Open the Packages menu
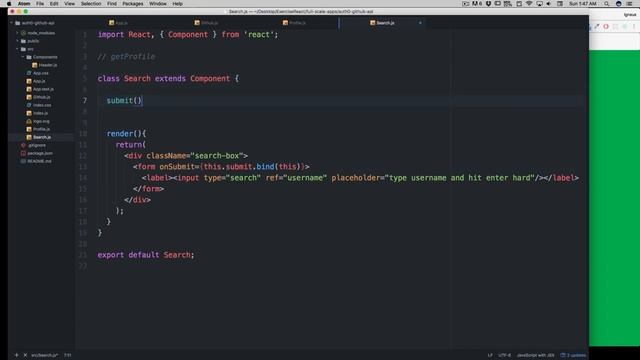This screenshot has height=360, width=640. pyautogui.click(x=133, y=4)
